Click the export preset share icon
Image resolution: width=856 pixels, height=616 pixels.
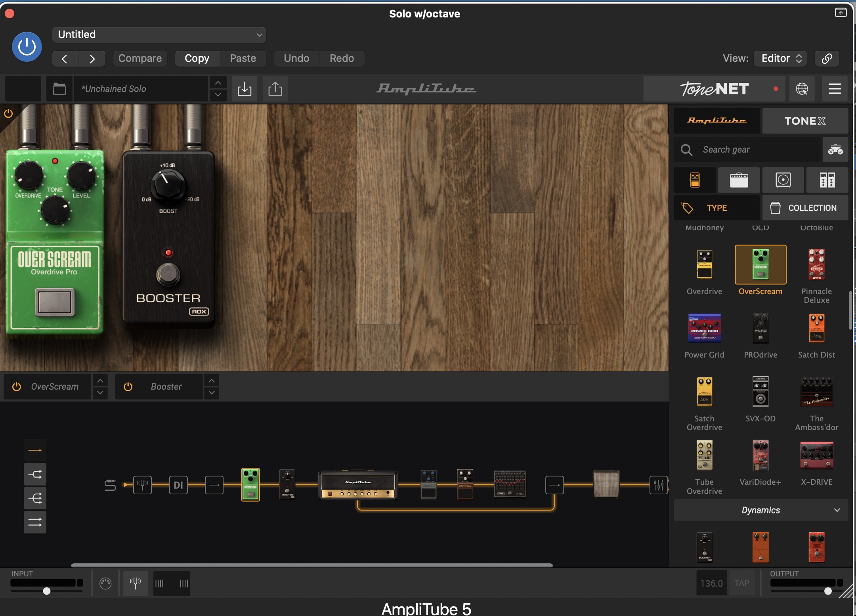[275, 89]
